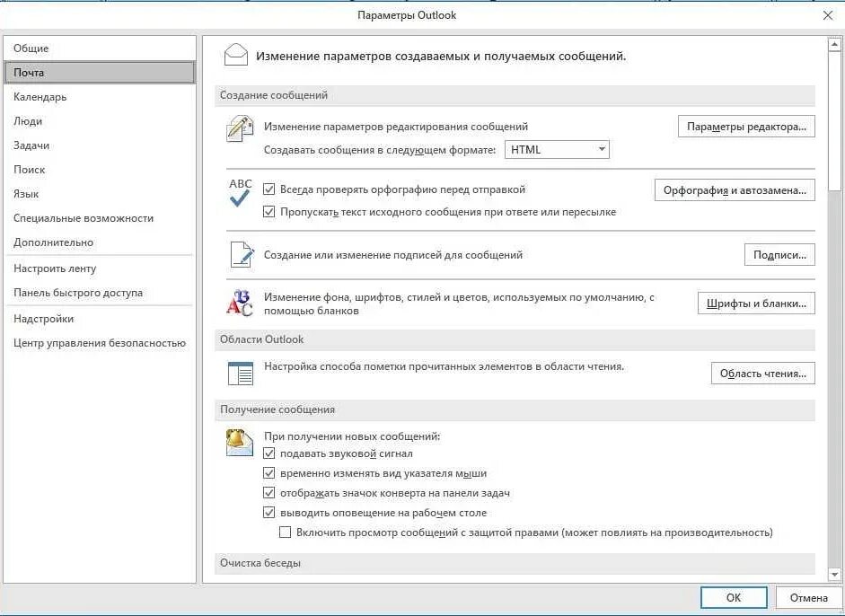Select the Почта category
This screenshot has width=845, height=616.
click(x=99, y=72)
